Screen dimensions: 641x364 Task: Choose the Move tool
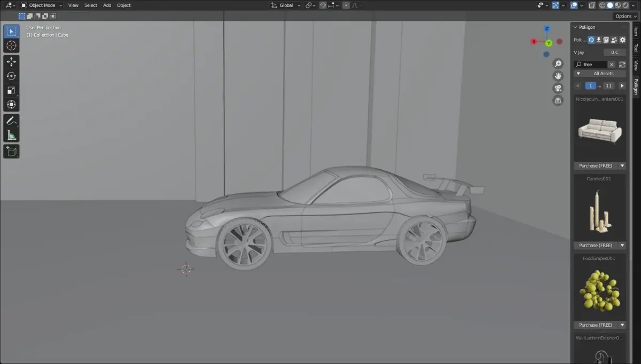[11, 62]
